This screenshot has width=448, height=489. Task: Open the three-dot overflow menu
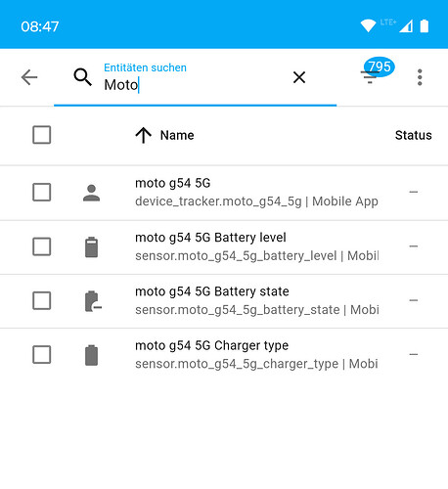coord(420,77)
